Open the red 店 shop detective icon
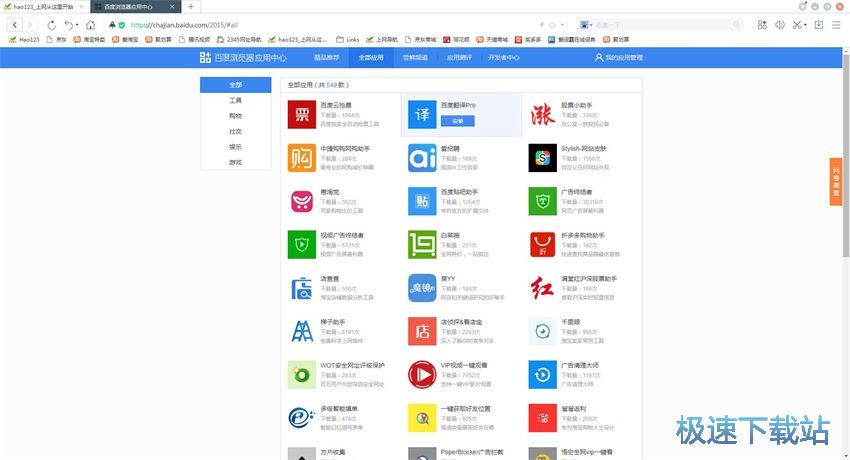Screen dimensions: 850x460 422,331
